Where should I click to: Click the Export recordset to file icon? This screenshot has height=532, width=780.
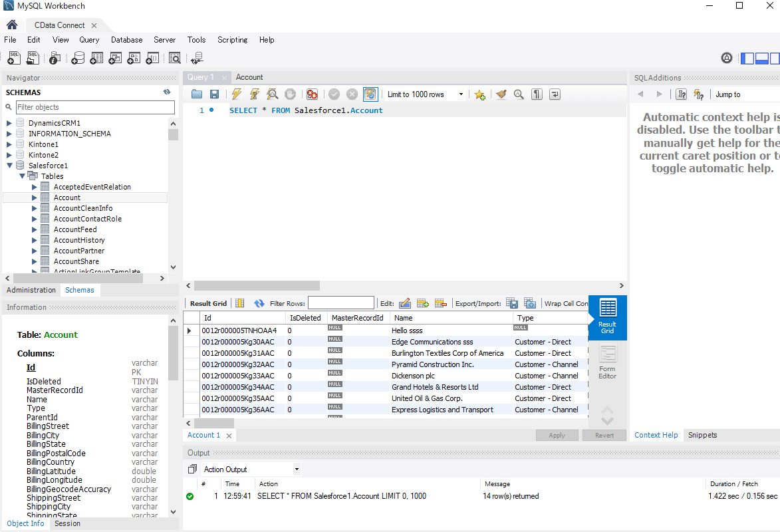(x=512, y=303)
